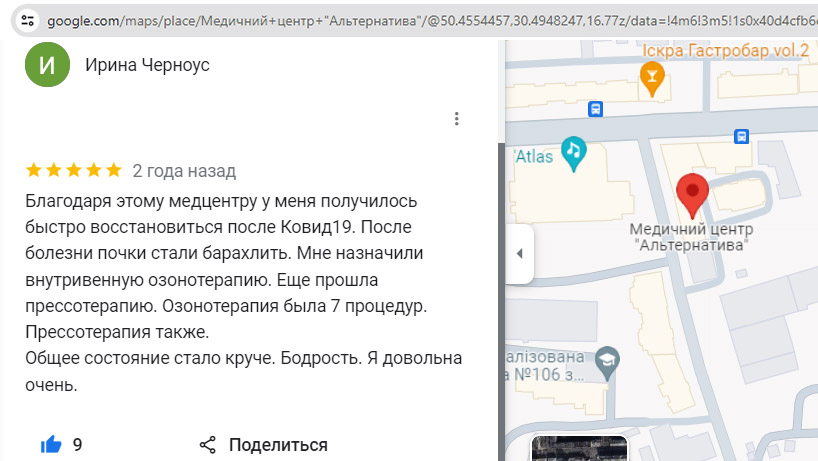Like the review with thumbs-up icon

click(x=51, y=445)
